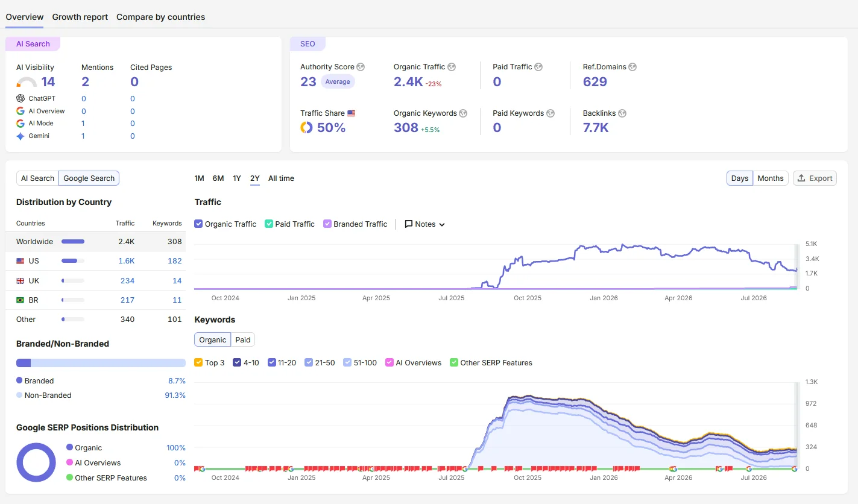Click the Gemini sparkle icon
Image resolution: width=858 pixels, height=504 pixels.
pyautogui.click(x=21, y=136)
